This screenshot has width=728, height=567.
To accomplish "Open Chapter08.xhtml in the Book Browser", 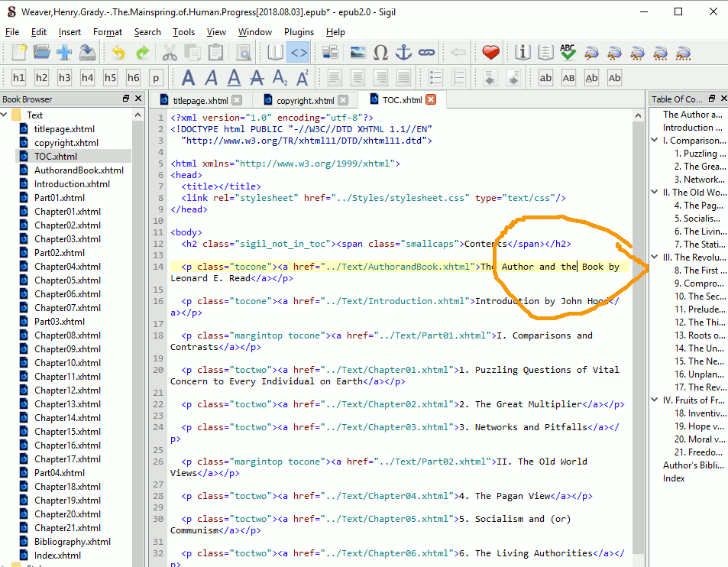I will [x=67, y=335].
